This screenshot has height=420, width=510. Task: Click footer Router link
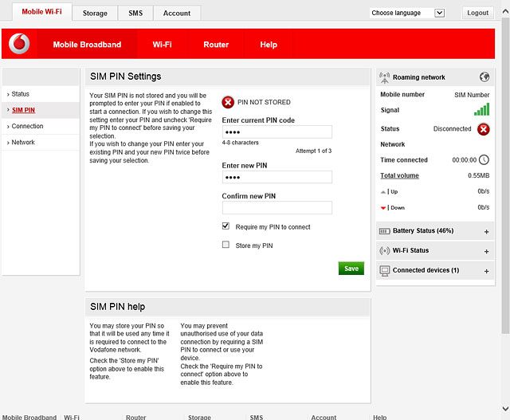click(x=136, y=417)
